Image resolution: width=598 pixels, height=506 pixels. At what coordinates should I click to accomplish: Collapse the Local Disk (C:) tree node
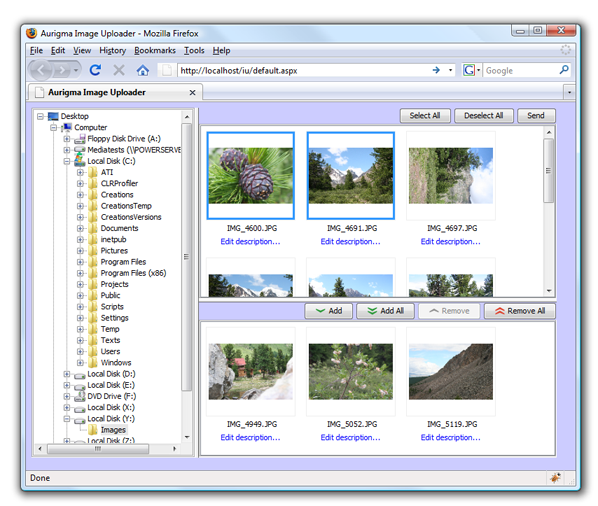pos(67,161)
